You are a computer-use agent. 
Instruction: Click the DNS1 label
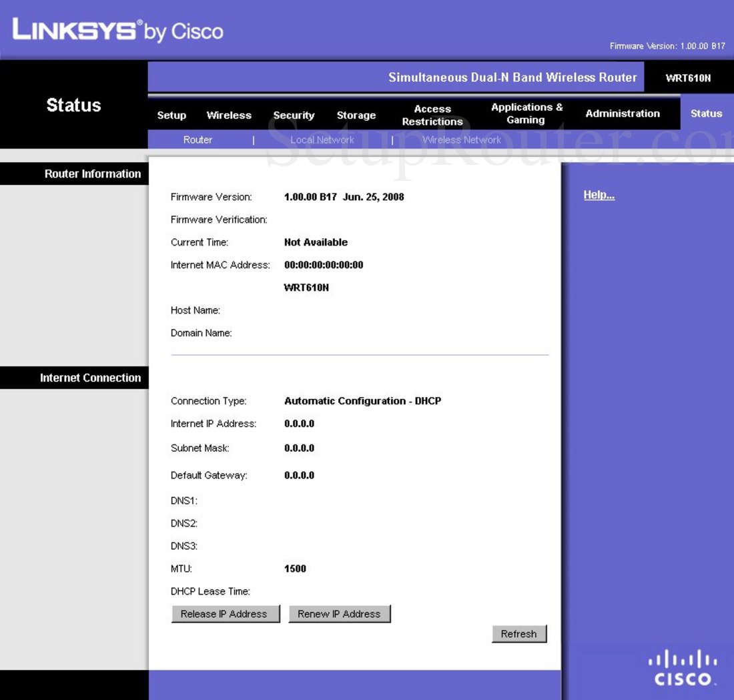[184, 501]
